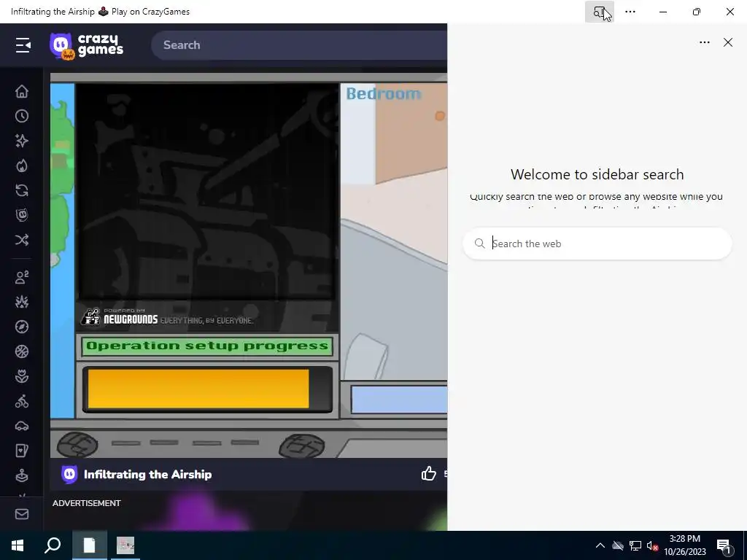Show hidden system tray icons
747x560 pixels.
click(600, 545)
